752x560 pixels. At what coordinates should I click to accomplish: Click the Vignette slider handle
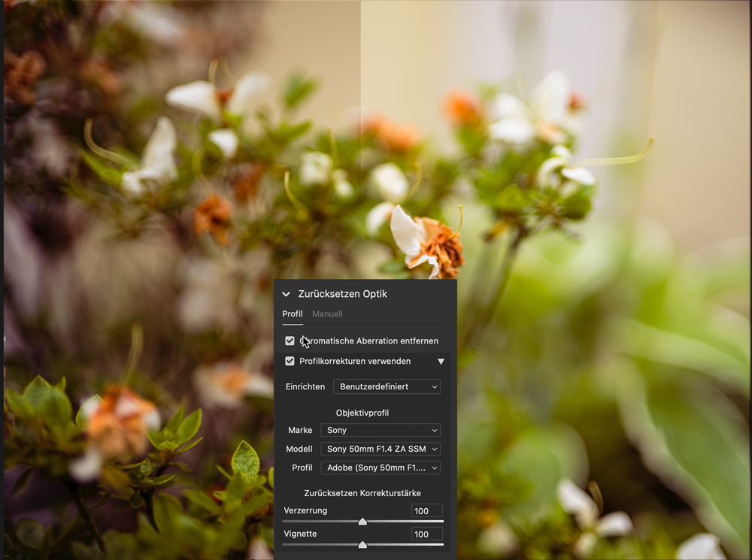click(362, 545)
